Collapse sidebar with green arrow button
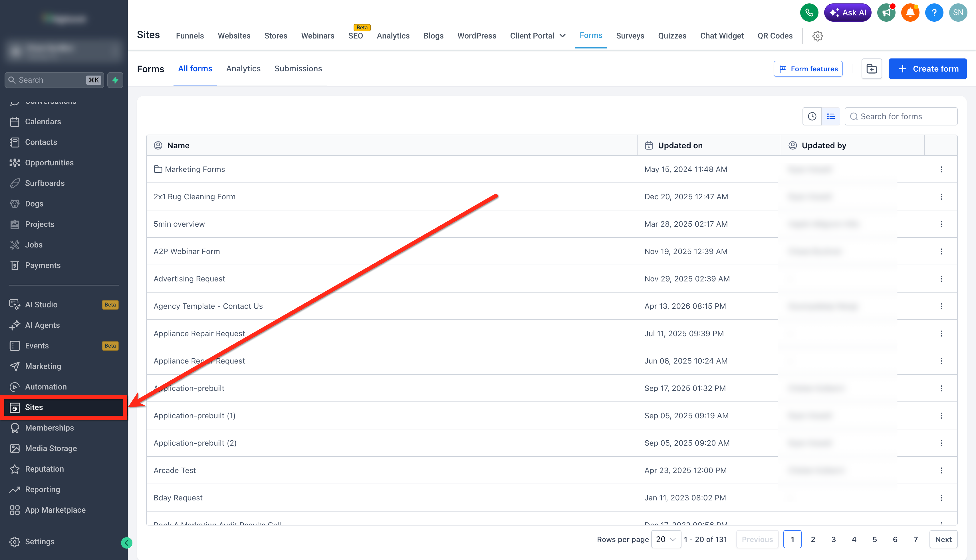Image resolution: width=976 pixels, height=560 pixels. [127, 543]
